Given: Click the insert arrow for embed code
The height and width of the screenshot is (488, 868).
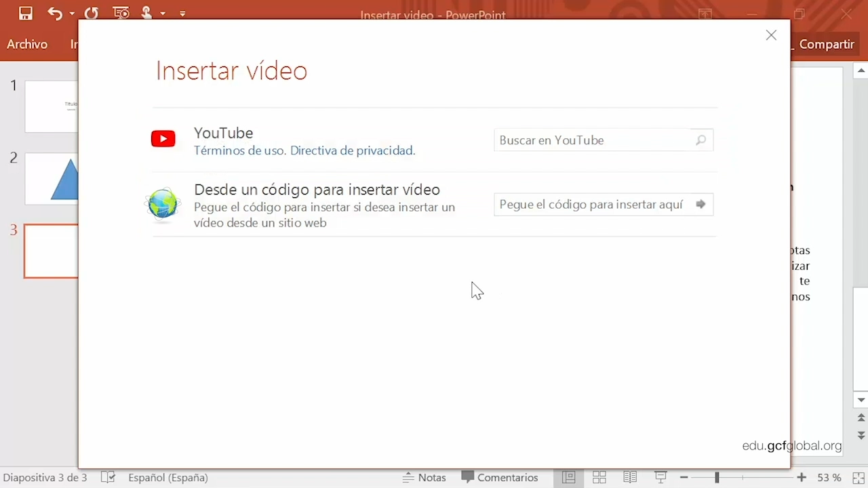Looking at the screenshot, I should point(701,204).
